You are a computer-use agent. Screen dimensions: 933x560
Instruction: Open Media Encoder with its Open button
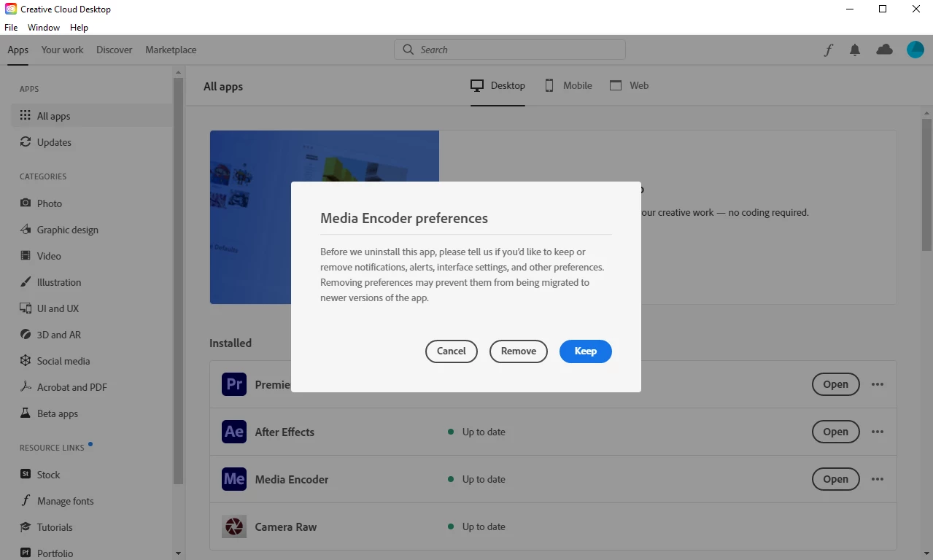(x=835, y=479)
